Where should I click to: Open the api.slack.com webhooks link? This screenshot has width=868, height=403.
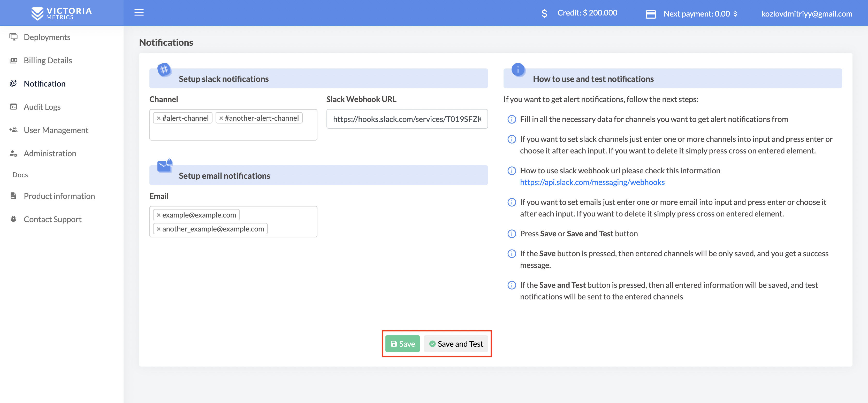pyautogui.click(x=592, y=182)
